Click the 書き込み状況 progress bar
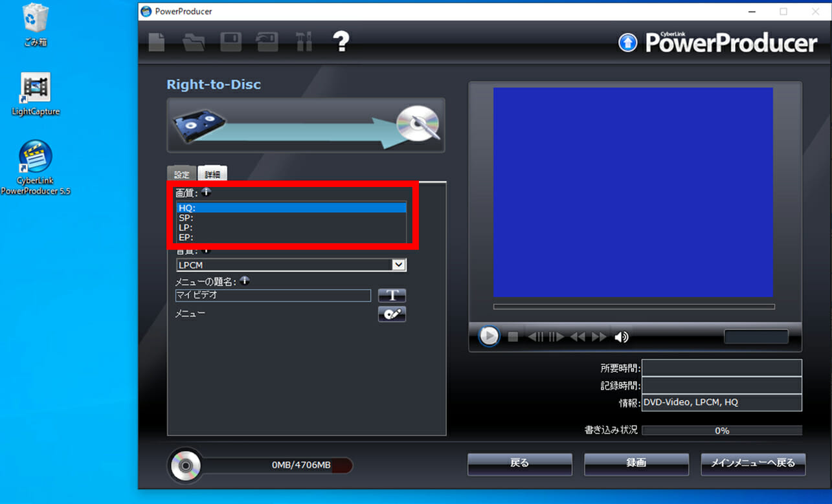832x504 pixels. pos(722,430)
